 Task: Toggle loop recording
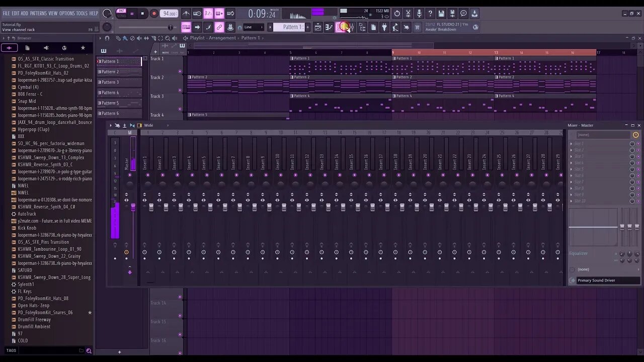(x=230, y=14)
